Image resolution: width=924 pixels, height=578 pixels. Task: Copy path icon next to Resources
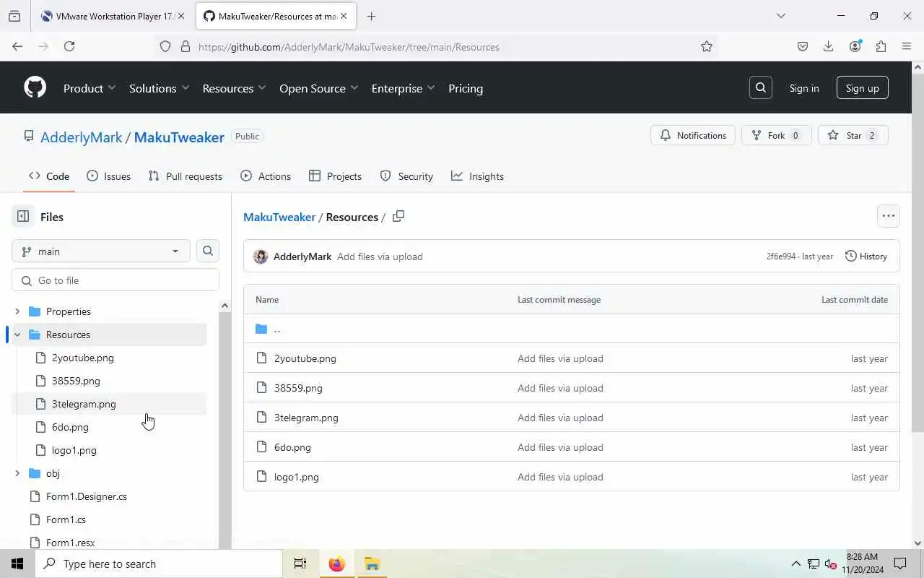click(x=398, y=216)
